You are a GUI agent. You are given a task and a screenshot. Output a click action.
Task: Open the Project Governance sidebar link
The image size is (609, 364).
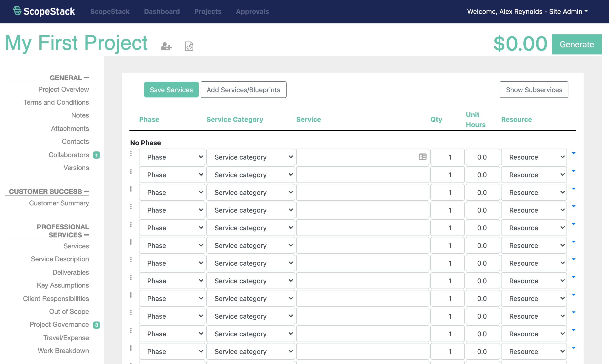(x=59, y=325)
